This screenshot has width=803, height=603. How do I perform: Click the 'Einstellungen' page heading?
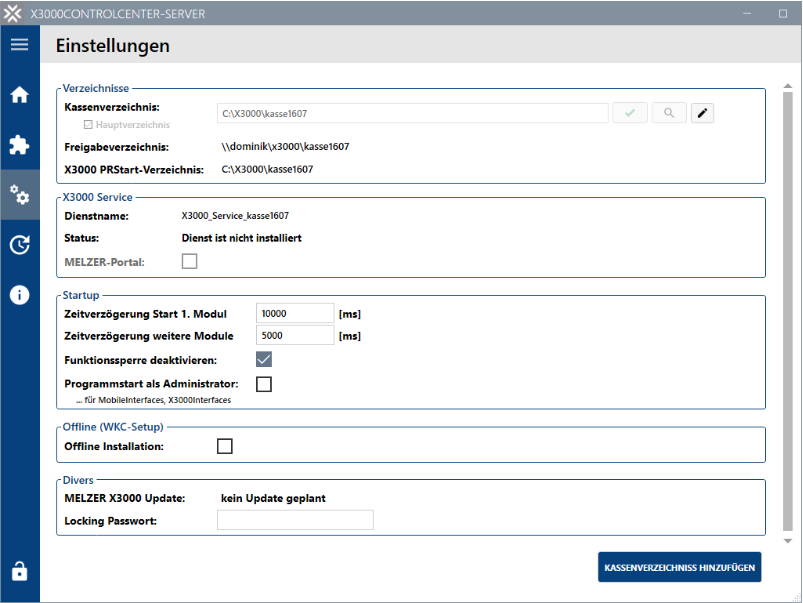click(x=113, y=46)
